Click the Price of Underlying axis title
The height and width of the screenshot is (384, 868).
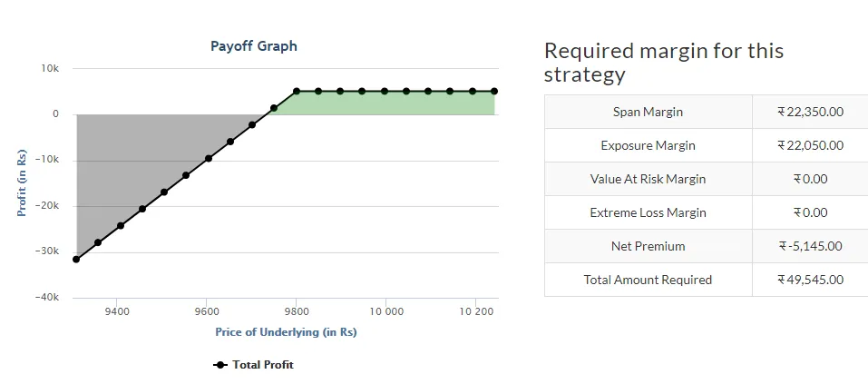pyautogui.click(x=286, y=332)
